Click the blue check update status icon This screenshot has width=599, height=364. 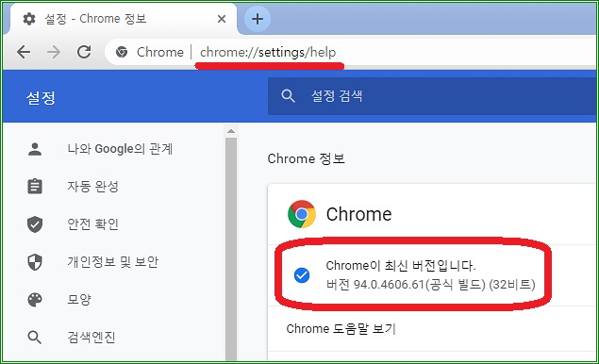(x=302, y=275)
